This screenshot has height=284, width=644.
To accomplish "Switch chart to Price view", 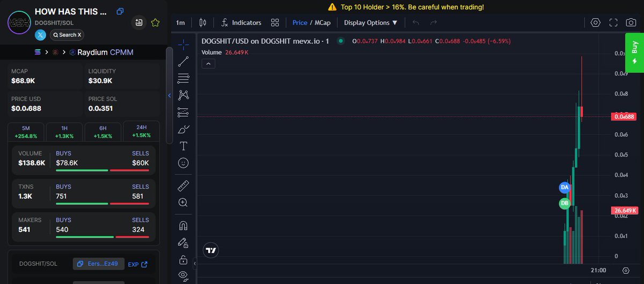I will (300, 23).
